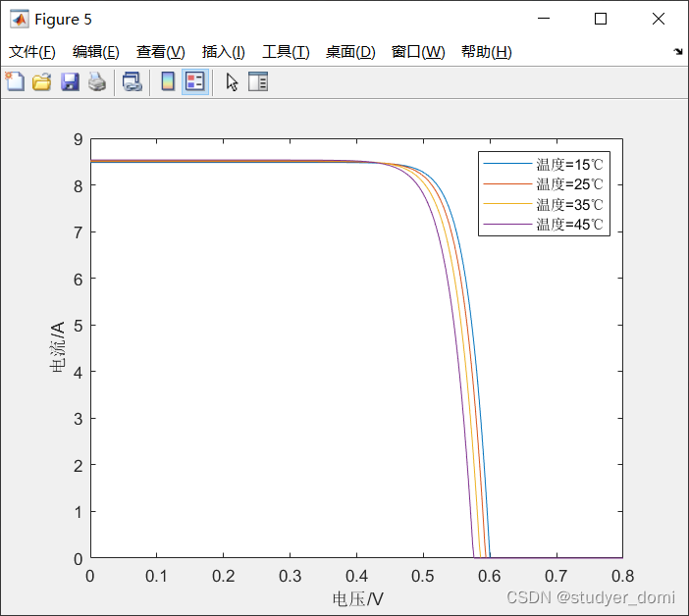Click the purple line sample in the legend
Image resolution: width=689 pixels, height=616 pixels.
tap(507, 225)
